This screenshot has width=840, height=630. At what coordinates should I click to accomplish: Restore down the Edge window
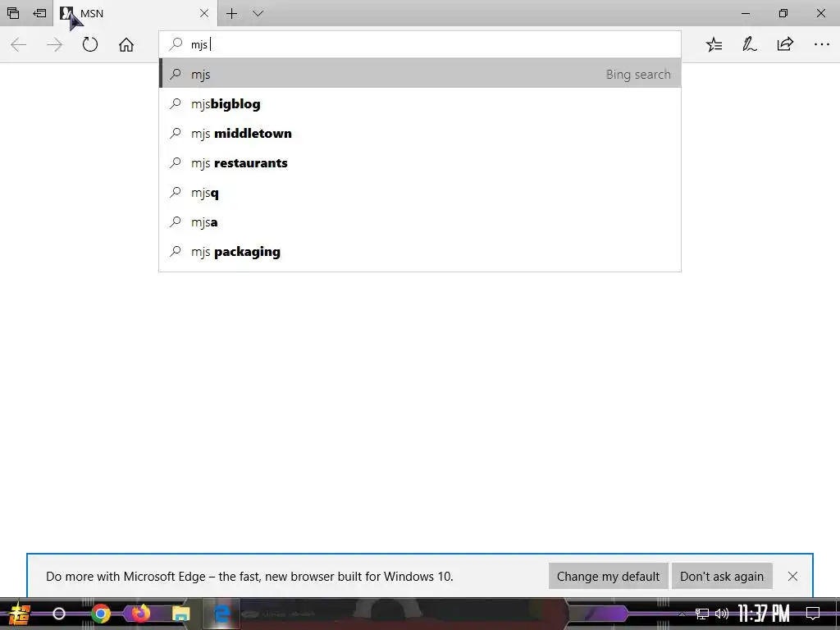click(783, 13)
